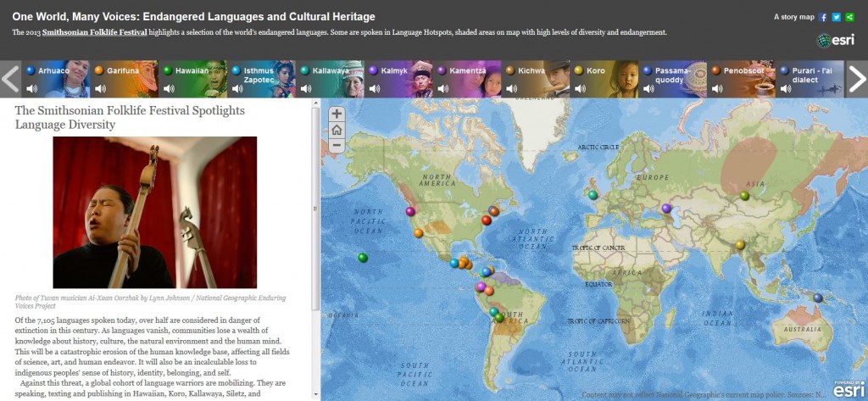Play the Kalmyk audio clip
Viewport: 868px width, 401px height.
[x=375, y=88]
